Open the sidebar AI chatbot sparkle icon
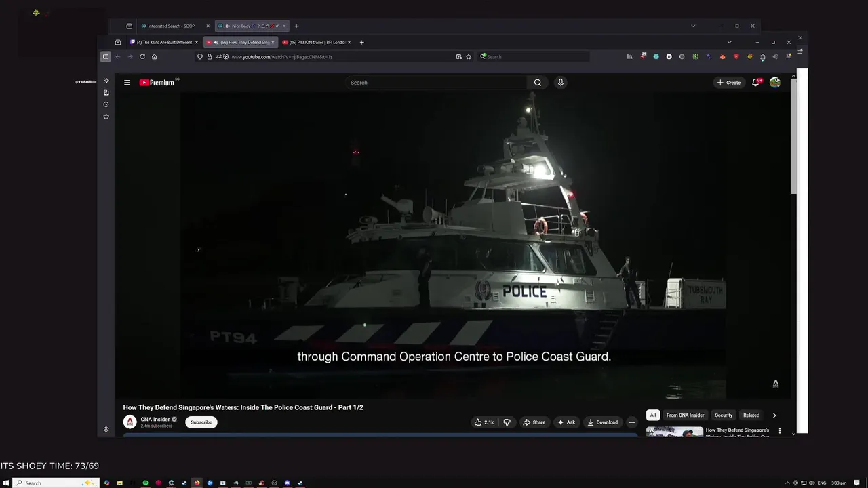 106,81
